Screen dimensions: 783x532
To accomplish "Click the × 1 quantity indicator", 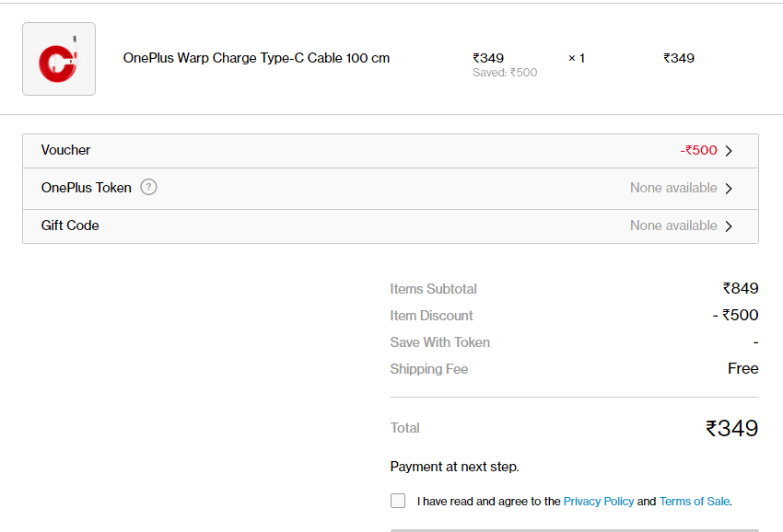I will pos(577,58).
